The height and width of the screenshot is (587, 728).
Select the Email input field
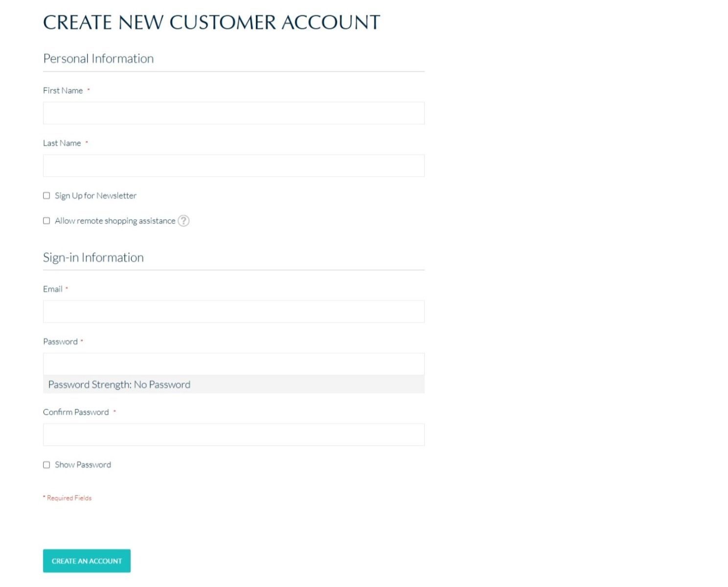233,312
